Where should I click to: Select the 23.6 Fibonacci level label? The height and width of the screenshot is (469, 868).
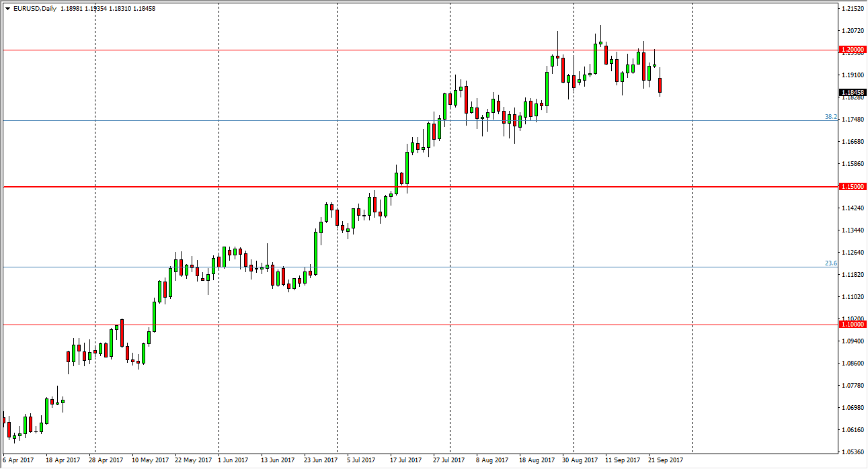click(x=830, y=263)
